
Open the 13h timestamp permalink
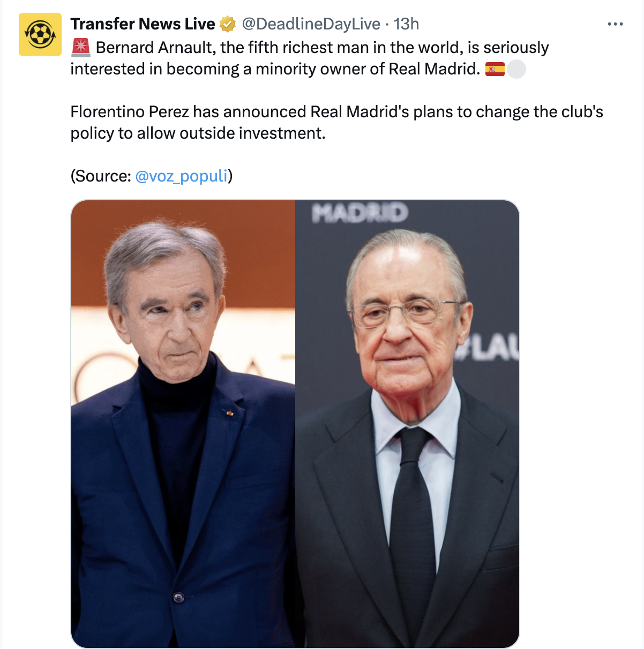[406, 24]
